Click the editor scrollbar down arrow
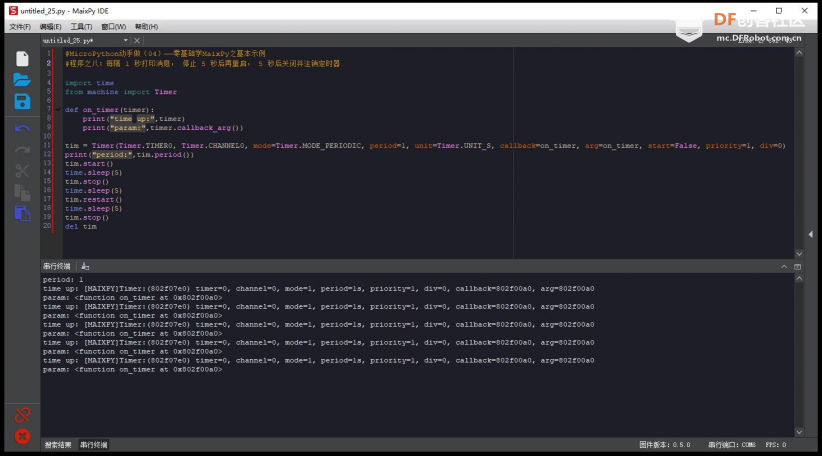822x456 pixels. [799, 254]
